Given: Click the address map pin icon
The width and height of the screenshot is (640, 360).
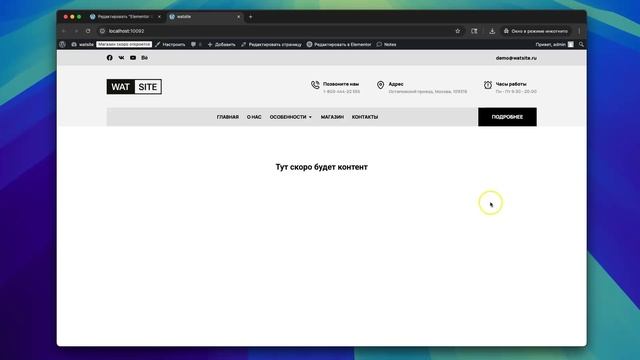Looking at the screenshot, I should 380,85.
